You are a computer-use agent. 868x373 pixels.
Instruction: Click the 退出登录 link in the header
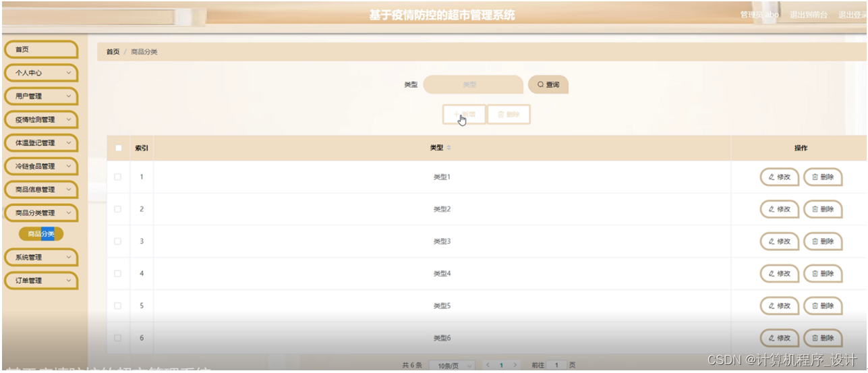(852, 15)
